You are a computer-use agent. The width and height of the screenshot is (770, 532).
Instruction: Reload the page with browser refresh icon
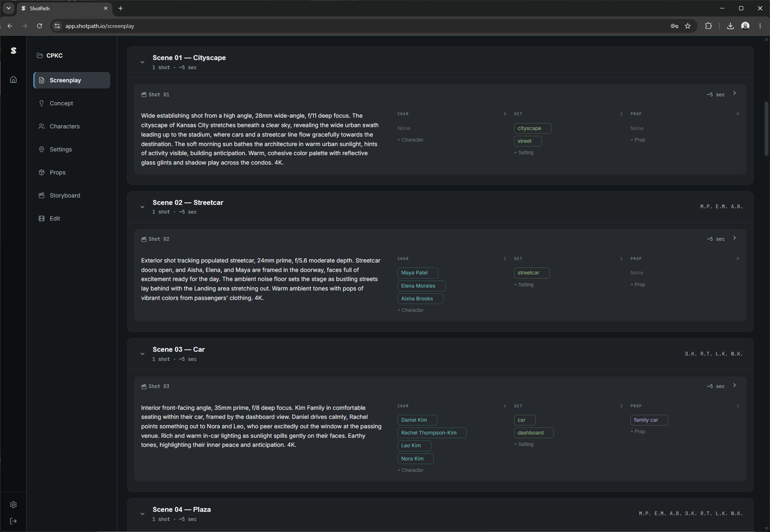point(40,26)
